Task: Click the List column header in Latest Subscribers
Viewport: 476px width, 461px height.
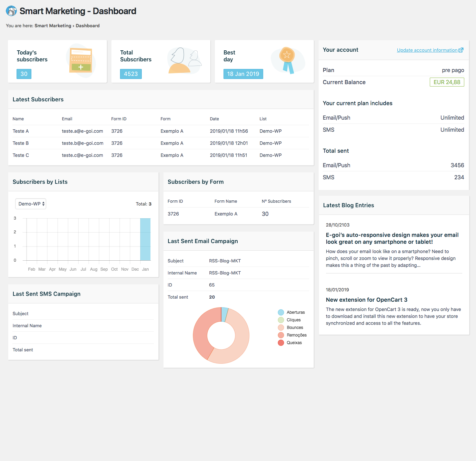Action: pyautogui.click(x=263, y=119)
